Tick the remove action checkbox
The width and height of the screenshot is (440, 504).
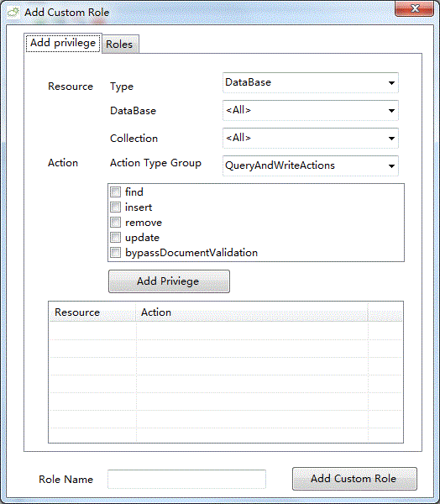(x=115, y=222)
